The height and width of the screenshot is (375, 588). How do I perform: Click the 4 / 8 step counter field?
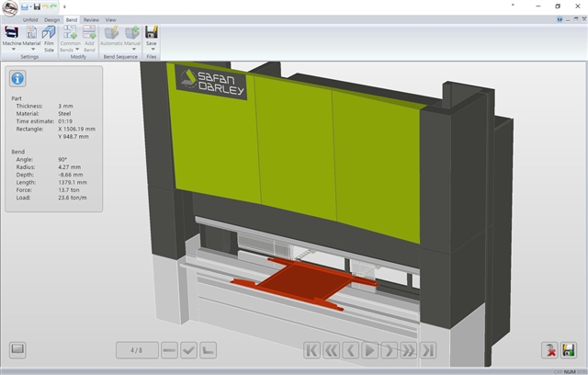tap(137, 350)
